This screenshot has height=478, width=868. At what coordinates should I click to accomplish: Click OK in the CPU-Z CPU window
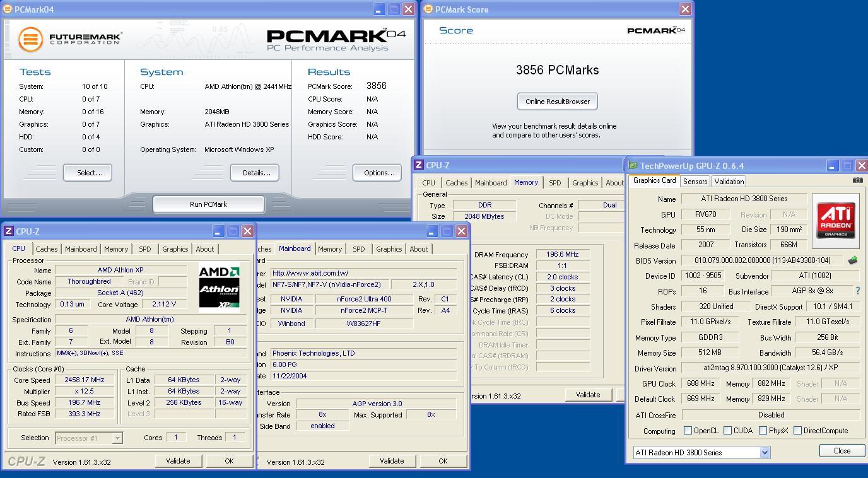[229, 461]
